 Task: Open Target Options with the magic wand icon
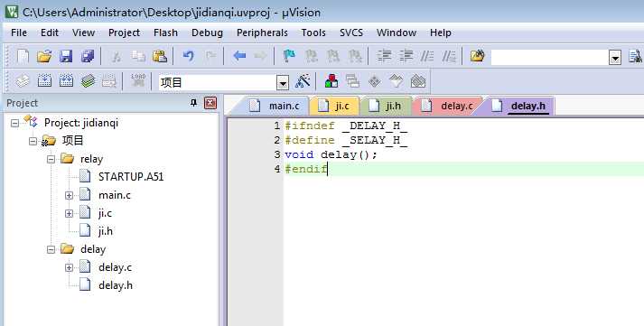[303, 81]
